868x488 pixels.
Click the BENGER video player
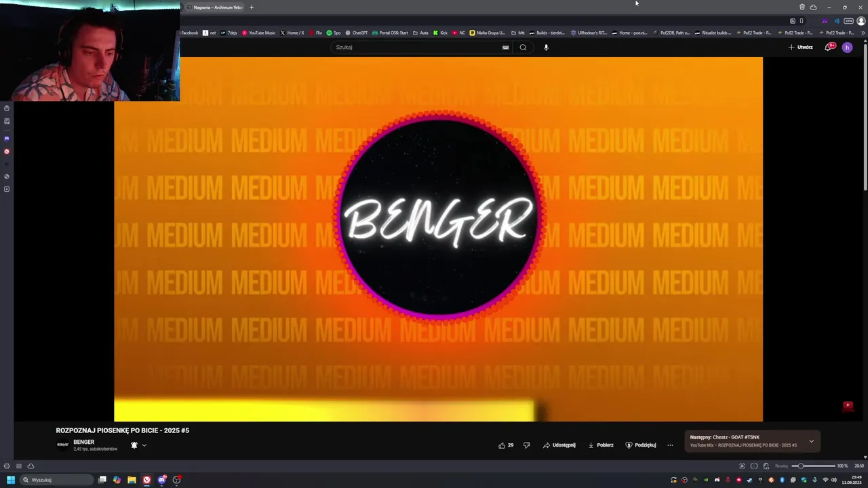click(438, 239)
